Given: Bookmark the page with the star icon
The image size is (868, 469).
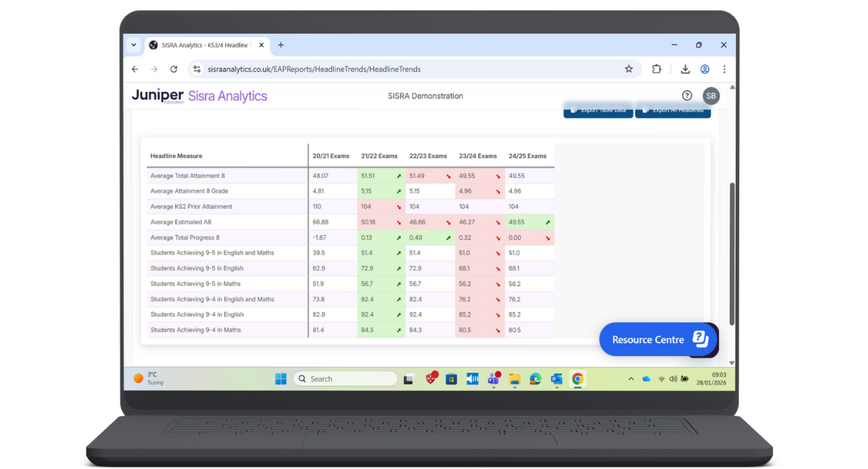Looking at the screenshot, I should point(629,69).
